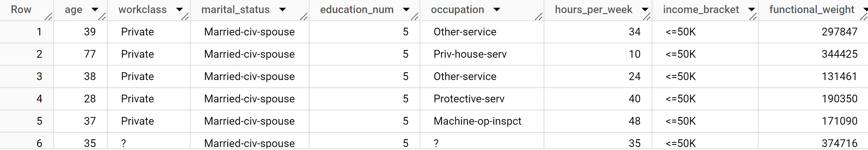
Task: Open the income_bracket column dropdown arrow
Action: 751,10
